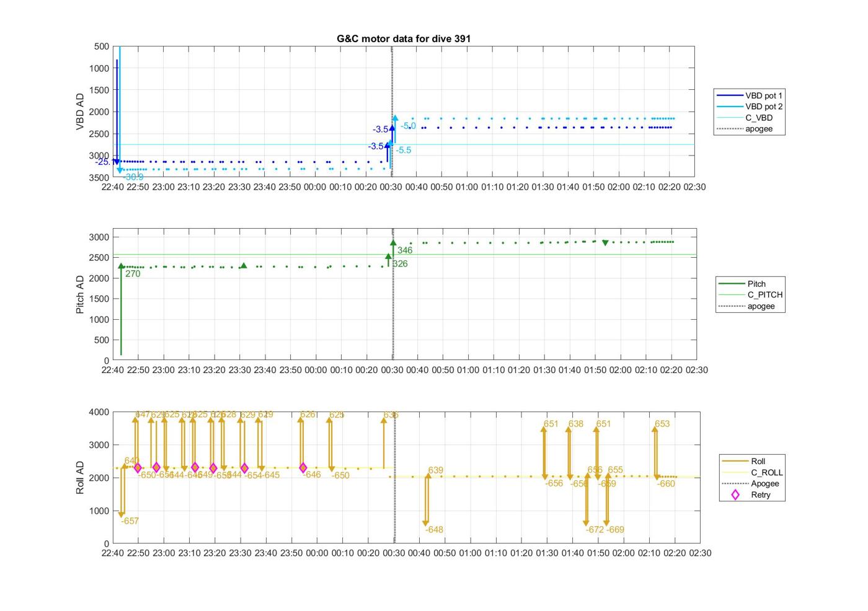Click the "VBD AD" y-axis label

click(x=80, y=112)
